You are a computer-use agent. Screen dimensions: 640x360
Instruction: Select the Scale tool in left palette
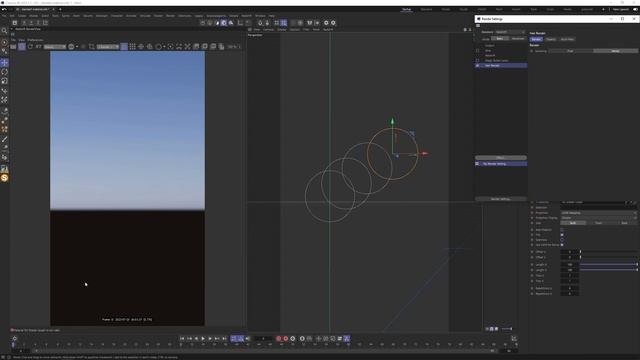4,81
